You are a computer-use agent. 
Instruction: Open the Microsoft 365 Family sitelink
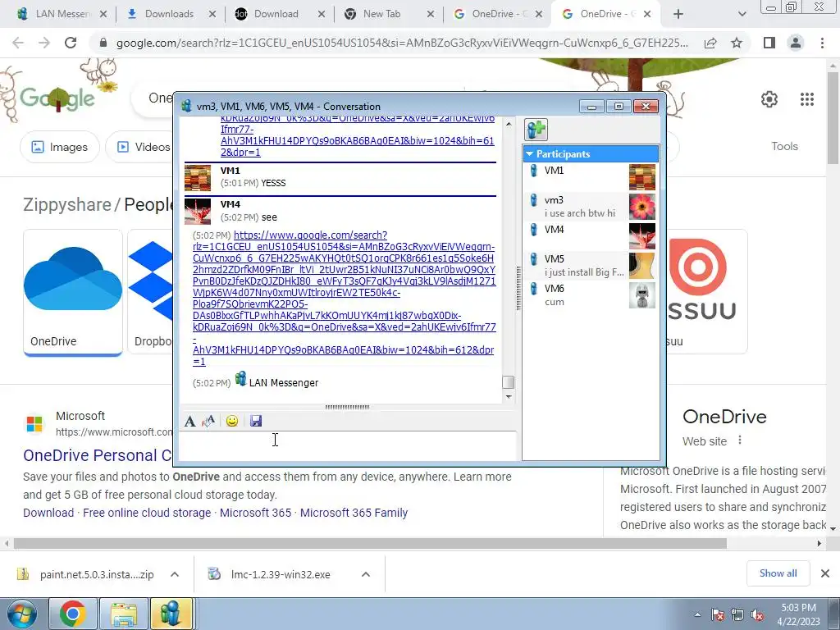pos(354,513)
